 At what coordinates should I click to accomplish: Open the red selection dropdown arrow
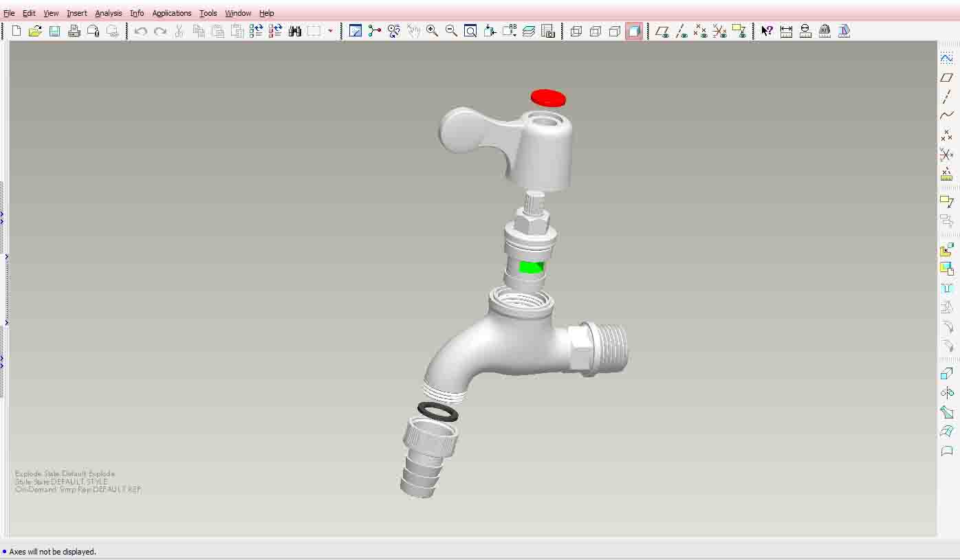(330, 31)
